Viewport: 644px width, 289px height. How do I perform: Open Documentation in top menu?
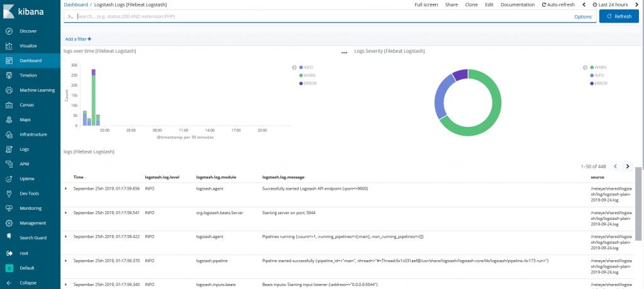tap(518, 4)
